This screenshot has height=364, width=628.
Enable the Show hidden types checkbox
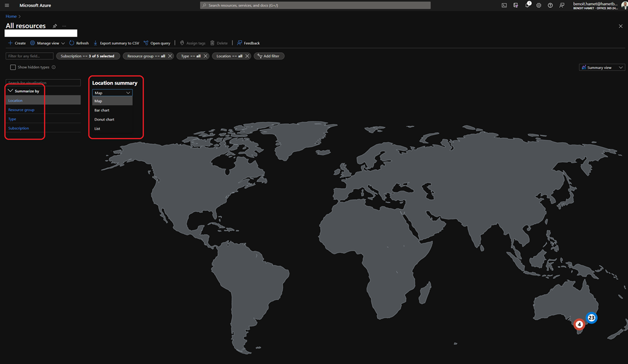tap(13, 67)
